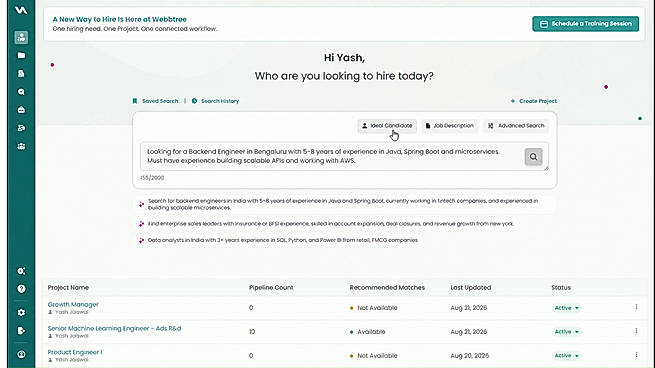Image resolution: width=655 pixels, height=368 pixels.
Task: Open three-dot menu for Growth Manager row
Action: tap(636, 307)
